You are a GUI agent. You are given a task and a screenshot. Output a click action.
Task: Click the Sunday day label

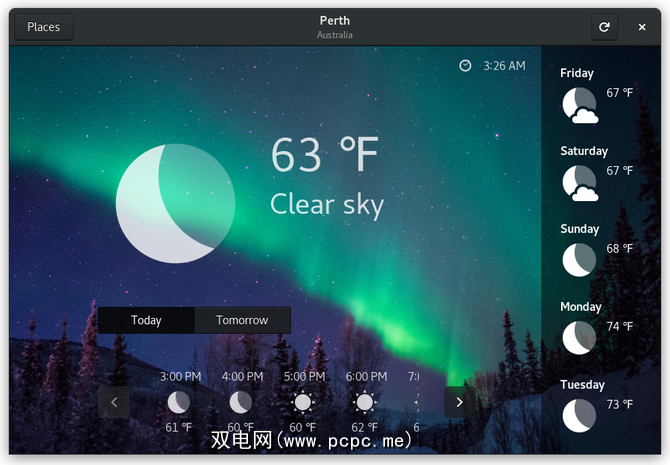[x=580, y=229]
